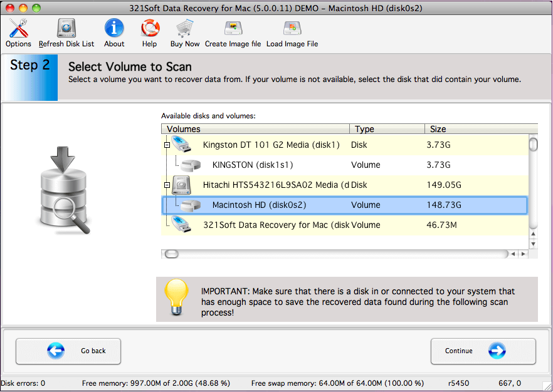The width and height of the screenshot is (553, 392).
Task: Click the vertical scrollbar down arrow
Action: point(533,244)
